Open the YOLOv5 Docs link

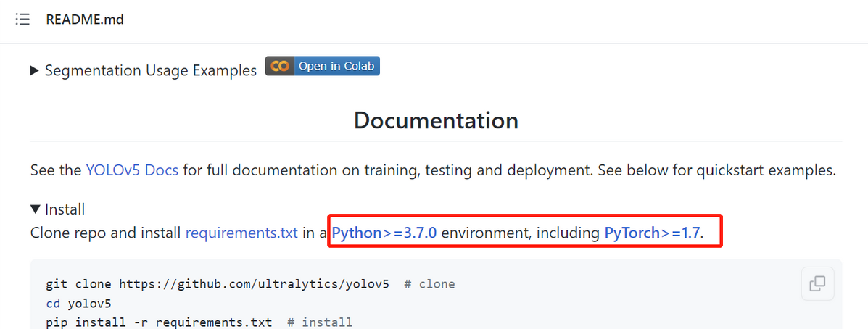click(132, 170)
